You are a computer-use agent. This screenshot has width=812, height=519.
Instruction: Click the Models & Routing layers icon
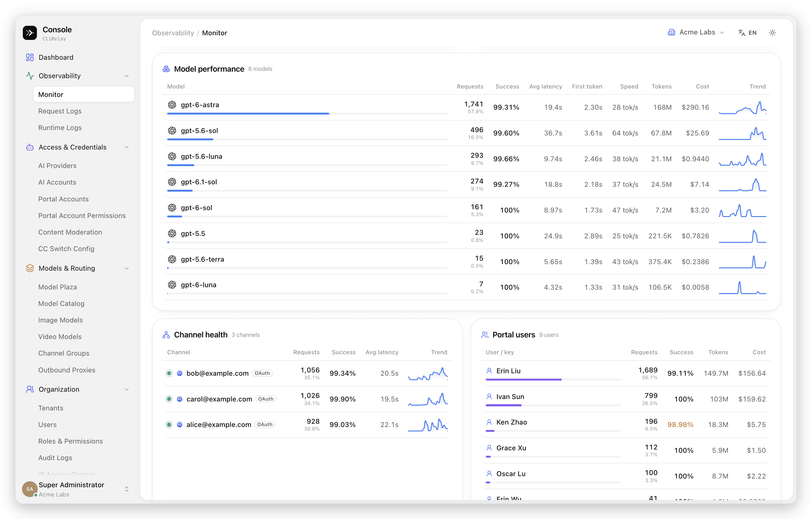(30, 268)
